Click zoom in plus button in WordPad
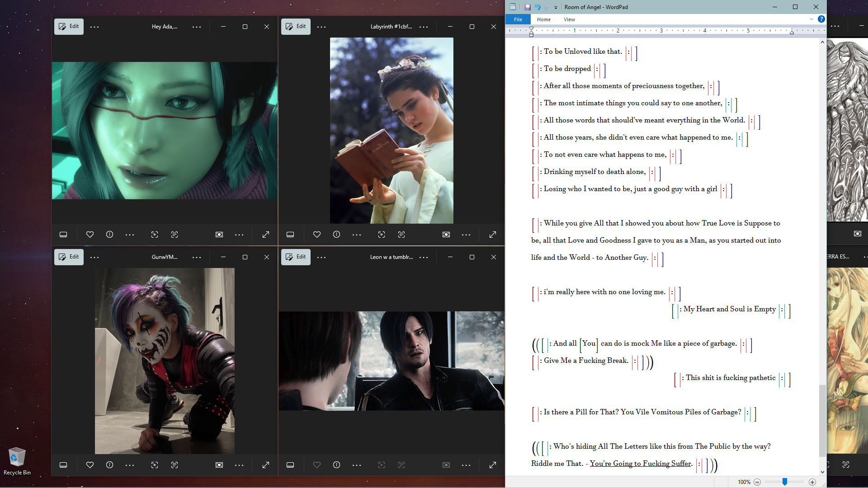 point(812,482)
